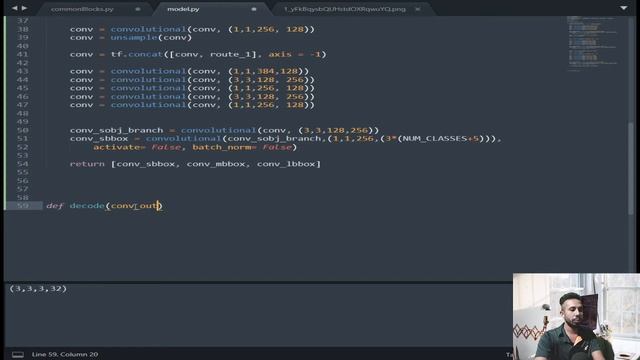
Task: Click the "Line 59, Column 20" status text
Action: click(x=65, y=354)
